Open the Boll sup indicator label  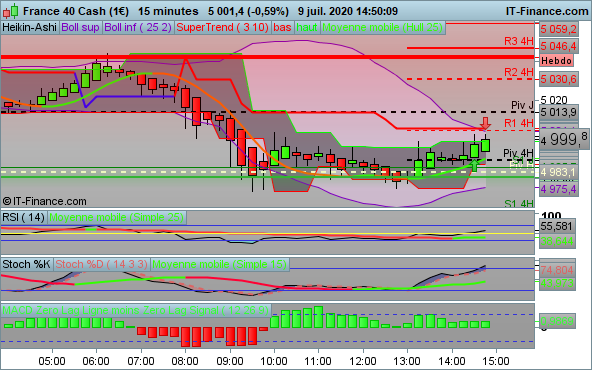pos(80,28)
